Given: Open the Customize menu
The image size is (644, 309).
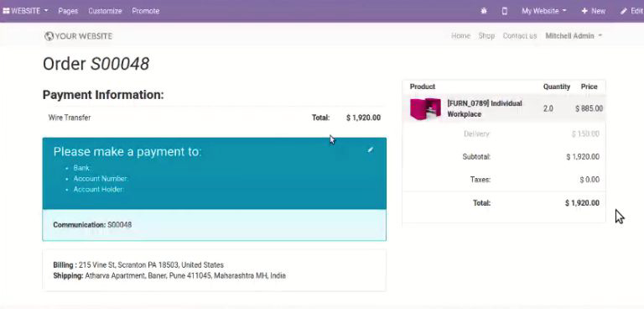Looking at the screenshot, I should pyautogui.click(x=105, y=11).
